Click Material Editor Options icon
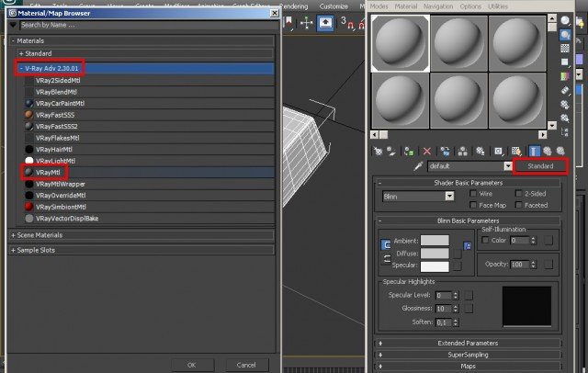Image resolution: width=588 pixels, height=373 pixels. (565, 105)
